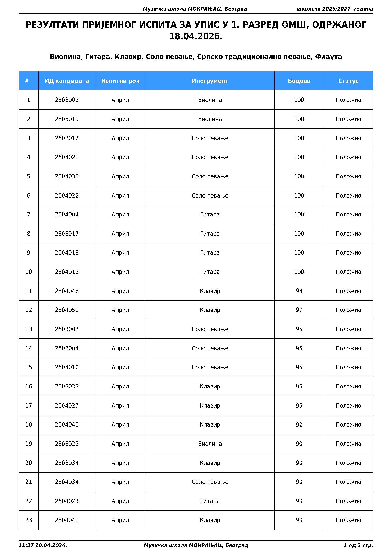Click the 'Инструмент' column header

click(x=210, y=81)
